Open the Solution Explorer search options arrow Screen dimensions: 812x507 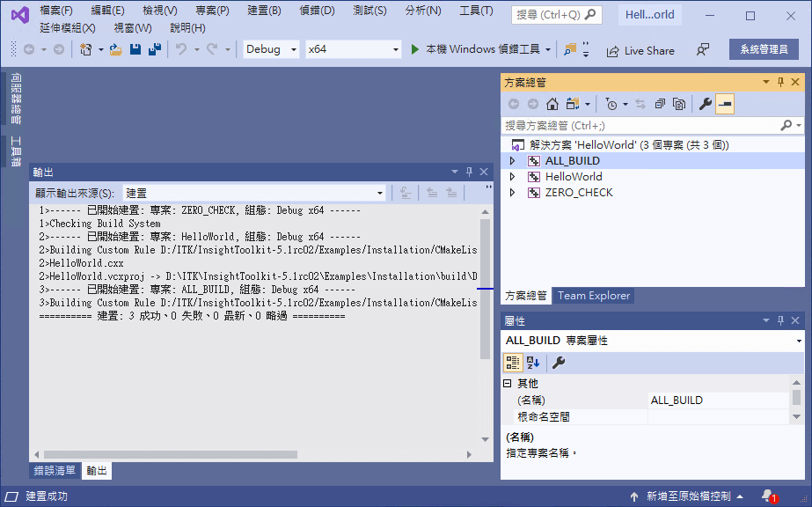click(x=799, y=125)
